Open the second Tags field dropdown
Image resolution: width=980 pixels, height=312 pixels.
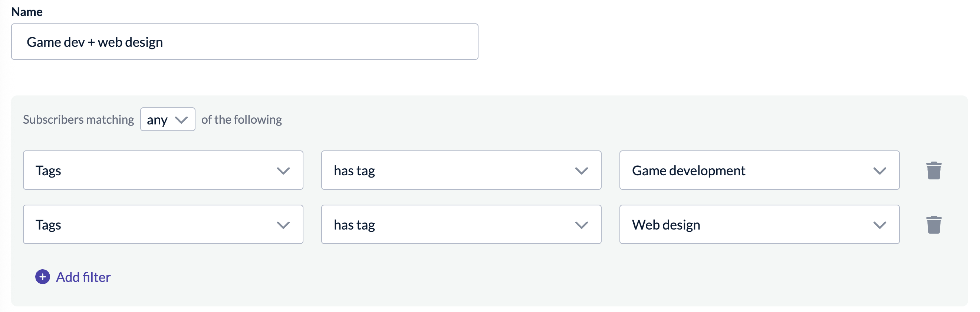(163, 225)
